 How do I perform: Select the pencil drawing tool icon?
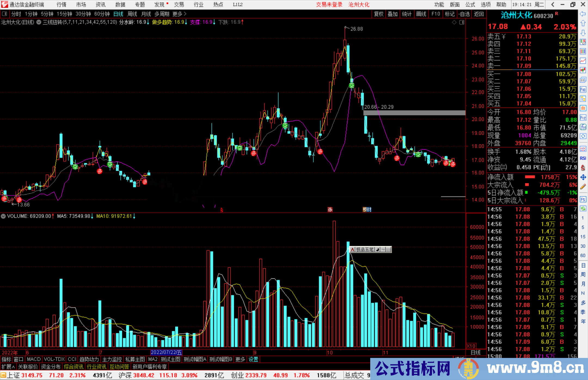(x=583, y=187)
